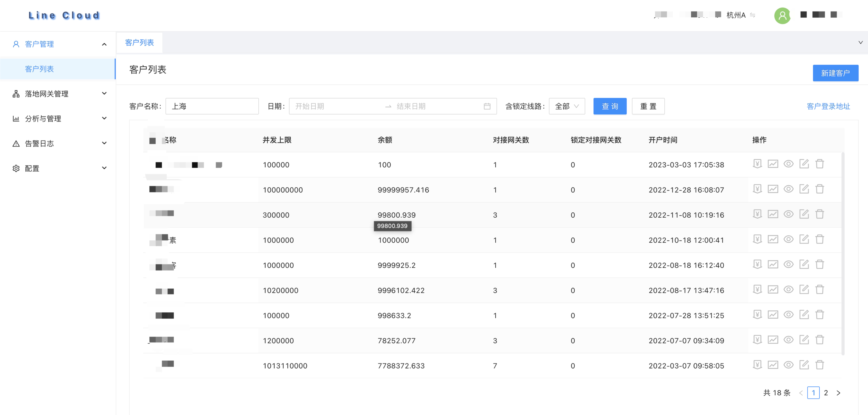Switch to the 客户列表 page tab
The height and width of the screenshot is (415, 868).
139,43
